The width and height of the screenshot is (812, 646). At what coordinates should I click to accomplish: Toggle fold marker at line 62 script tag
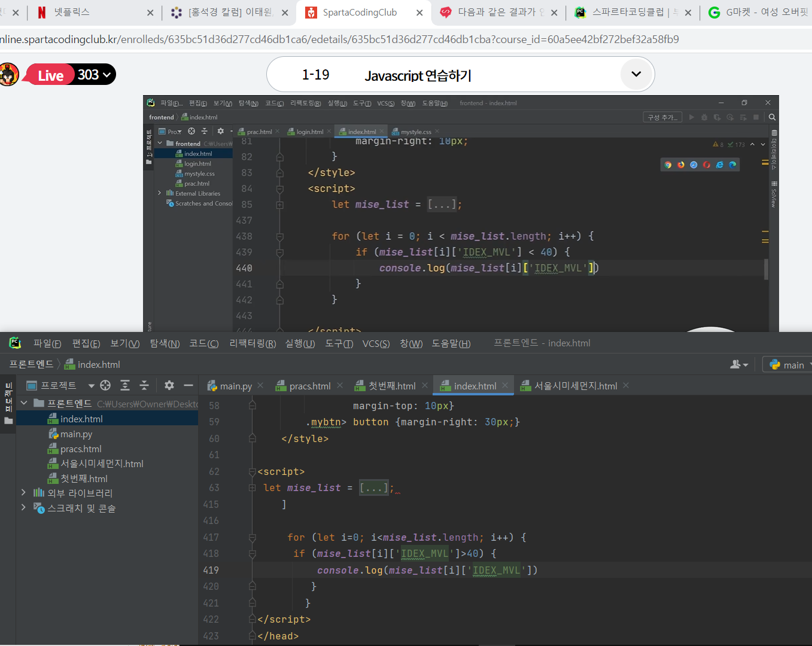pos(253,471)
